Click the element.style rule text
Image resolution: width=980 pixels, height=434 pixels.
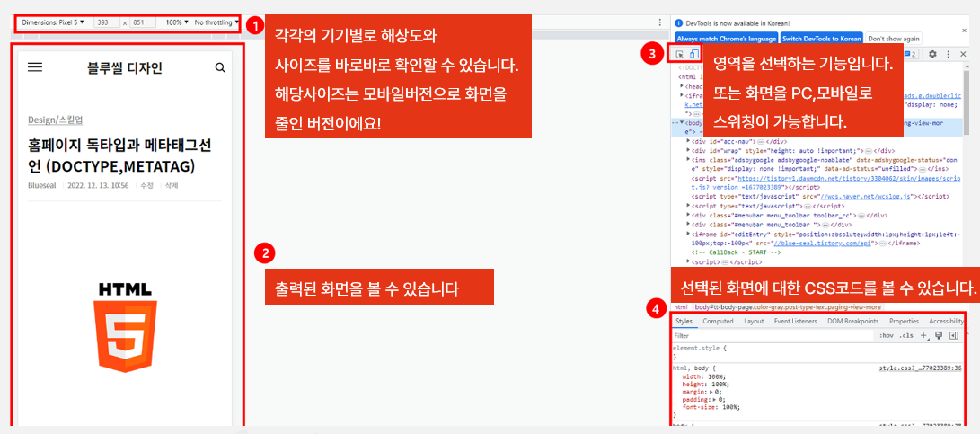[x=700, y=347]
